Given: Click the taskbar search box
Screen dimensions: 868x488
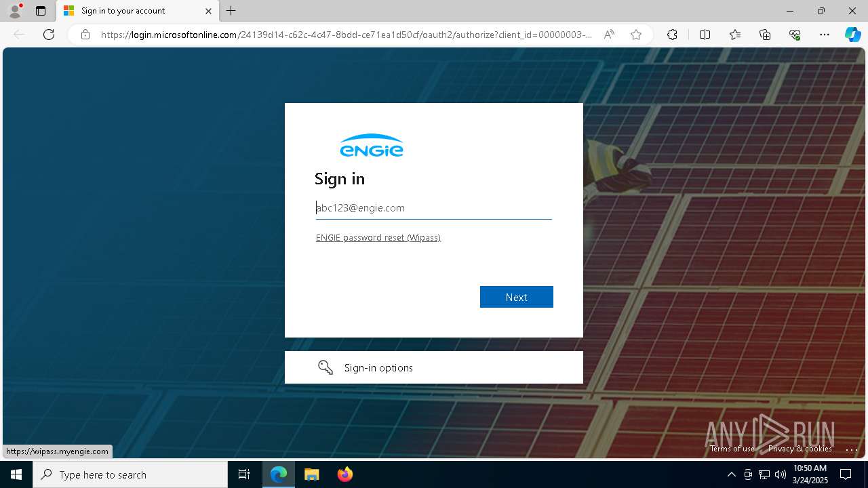Looking at the screenshot, I should [130, 474].
